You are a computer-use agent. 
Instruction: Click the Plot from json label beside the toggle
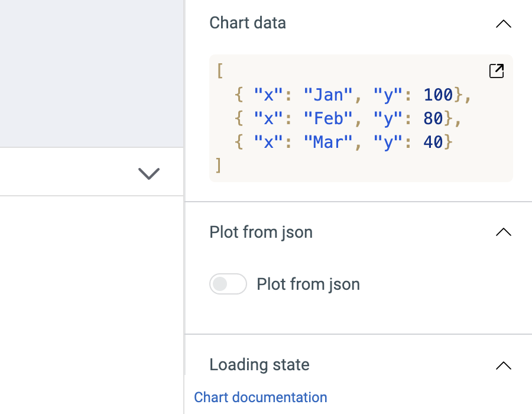(308, 284)
